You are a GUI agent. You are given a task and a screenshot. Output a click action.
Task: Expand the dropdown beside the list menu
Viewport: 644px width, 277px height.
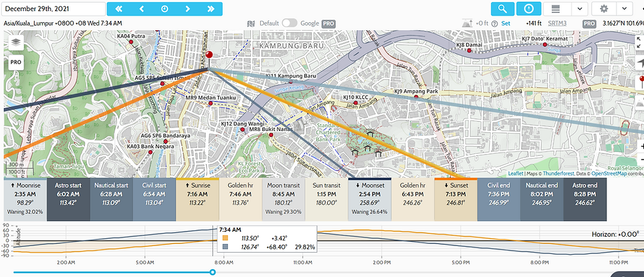[580, 9]
